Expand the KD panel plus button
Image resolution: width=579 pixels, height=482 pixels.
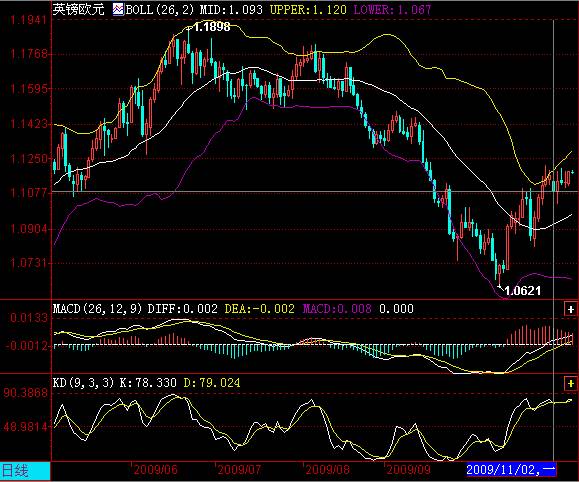(x=571, y=384)
